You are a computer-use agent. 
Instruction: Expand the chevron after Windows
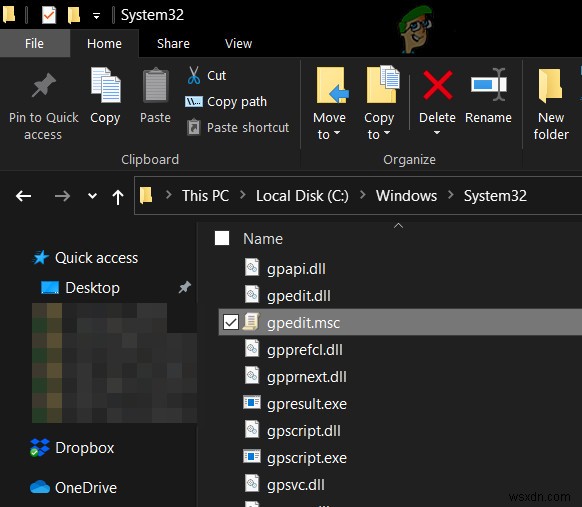click(451, 194)
